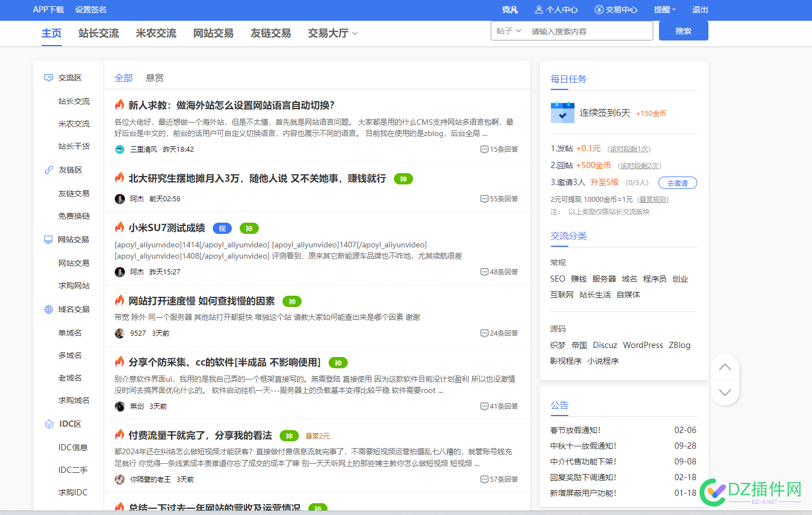812x515 pixels.
Task: Open notice 春节放假通知！
Action: (x=576, y=430)
